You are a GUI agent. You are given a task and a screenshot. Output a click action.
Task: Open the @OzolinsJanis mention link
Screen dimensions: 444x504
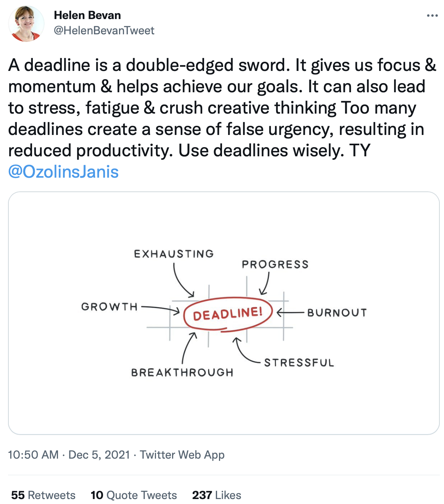[x=63, y=172]
